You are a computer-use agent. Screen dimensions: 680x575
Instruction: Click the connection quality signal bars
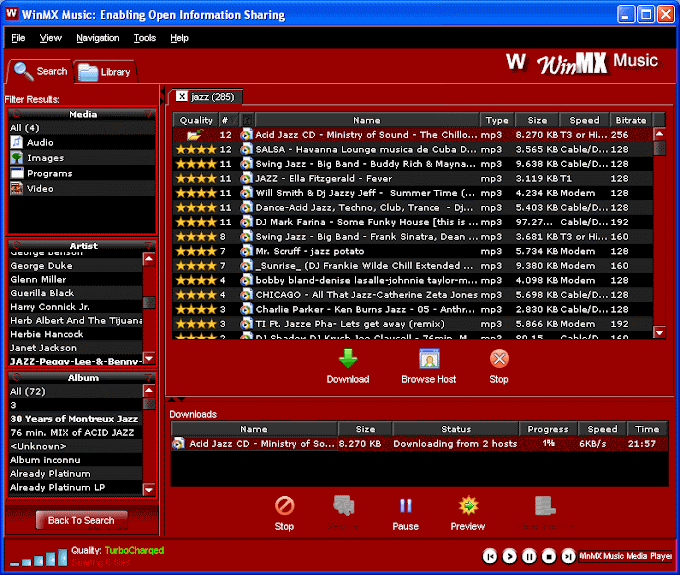click(39, 558)
